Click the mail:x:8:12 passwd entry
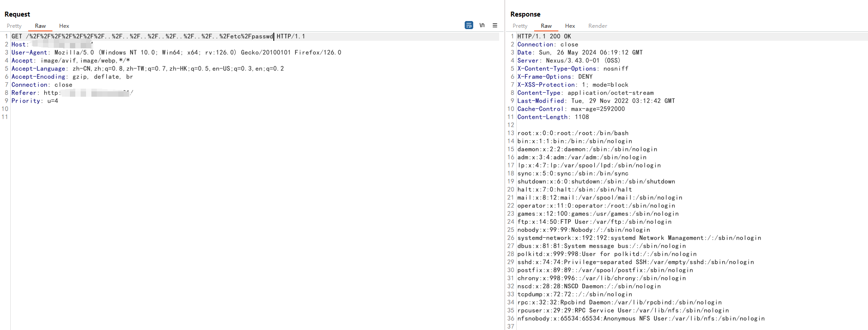 [600, 197]
